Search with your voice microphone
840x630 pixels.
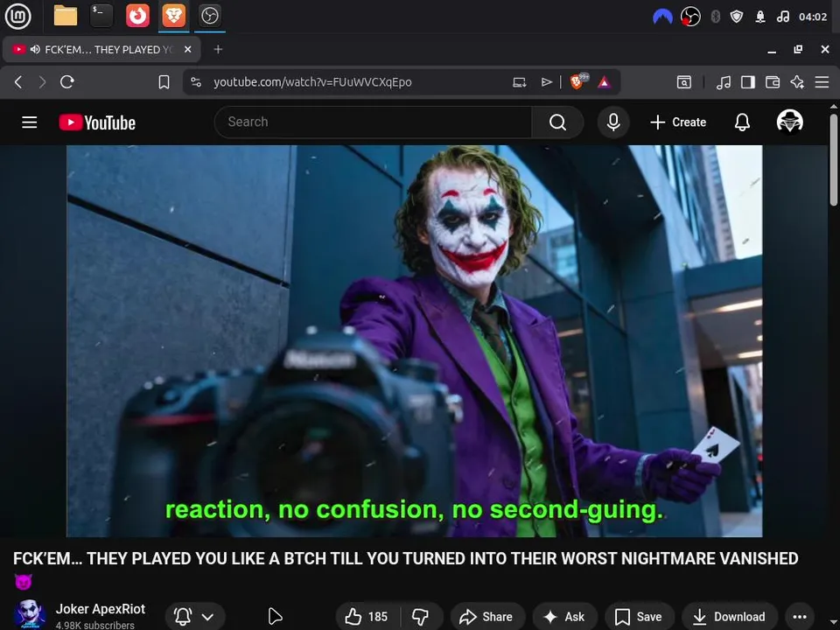tap(613, 122)
